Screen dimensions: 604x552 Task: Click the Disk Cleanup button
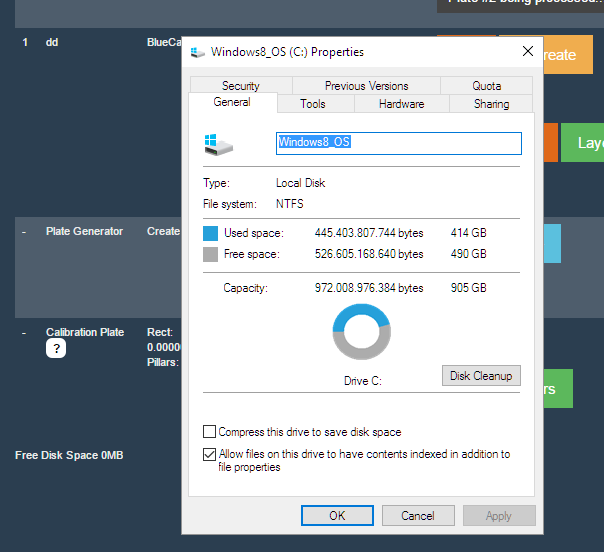[x=481, y=376]
